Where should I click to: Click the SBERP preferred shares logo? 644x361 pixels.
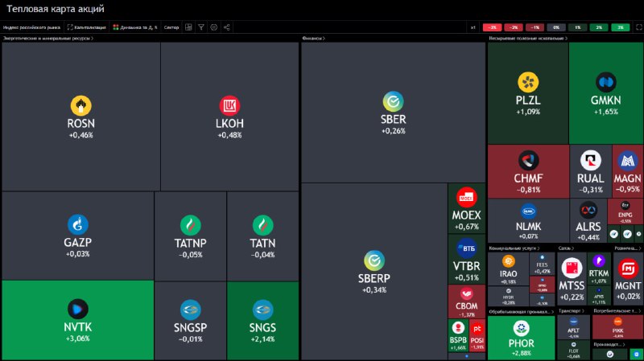[374, 260]
